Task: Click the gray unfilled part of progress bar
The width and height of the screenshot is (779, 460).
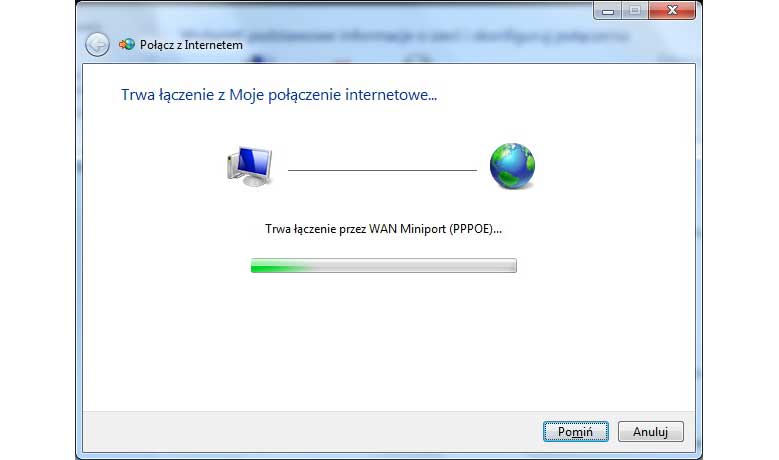Action: [413, 266]
